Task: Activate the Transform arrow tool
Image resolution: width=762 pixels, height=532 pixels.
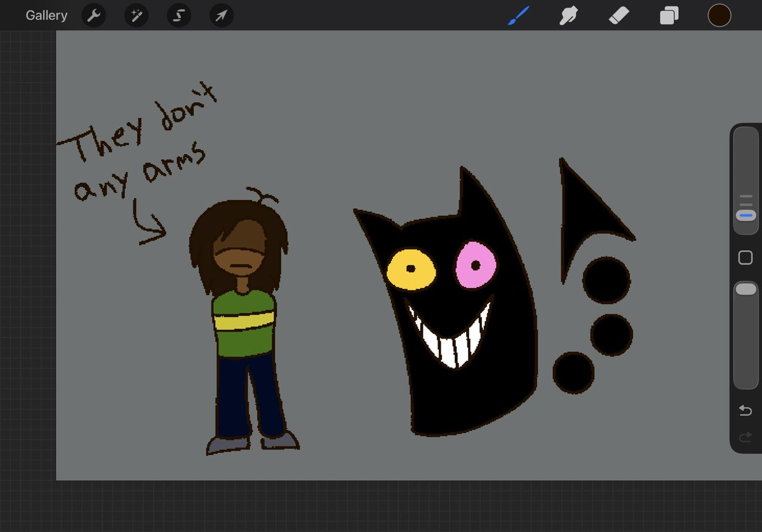Action: [x=221, y=16]
